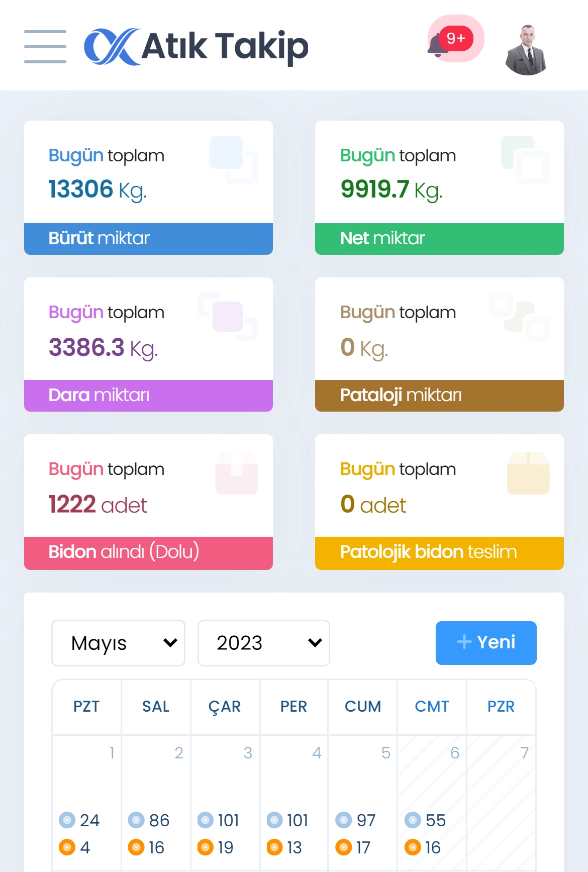Click the ÇAR column header
This screenshot has height=872, width=588.
[x=225, y=707]
